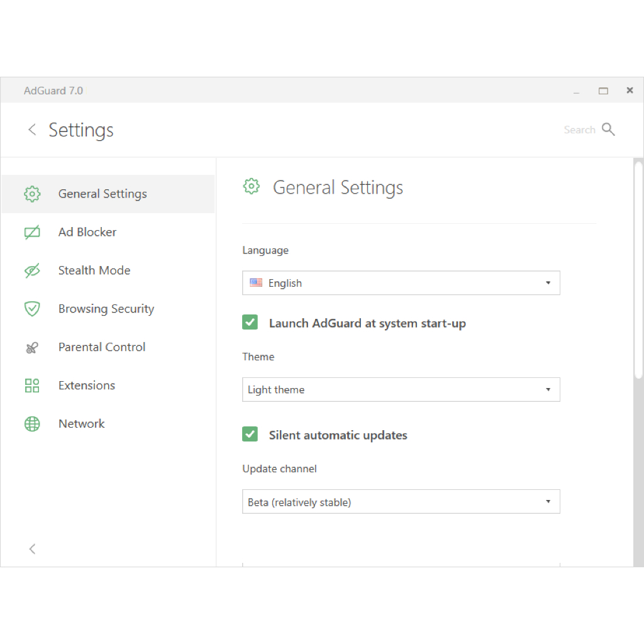Screen dimensions: 644x644
Task: Click the General Settings gear icon in sidebar
Action: [x=32, y=194]
